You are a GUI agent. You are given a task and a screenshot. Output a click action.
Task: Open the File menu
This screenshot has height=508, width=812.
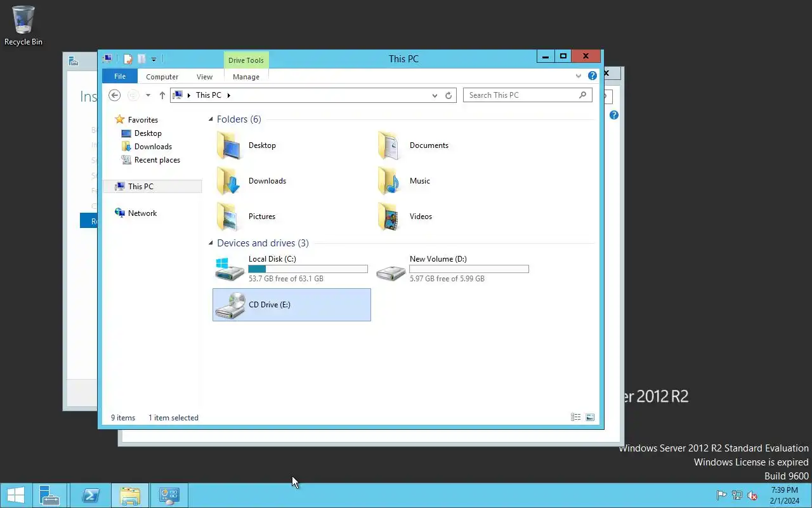click(119, 76)
